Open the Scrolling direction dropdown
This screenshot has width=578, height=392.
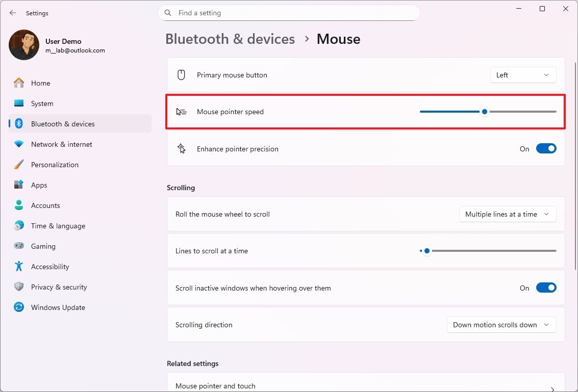pos(501,325)
